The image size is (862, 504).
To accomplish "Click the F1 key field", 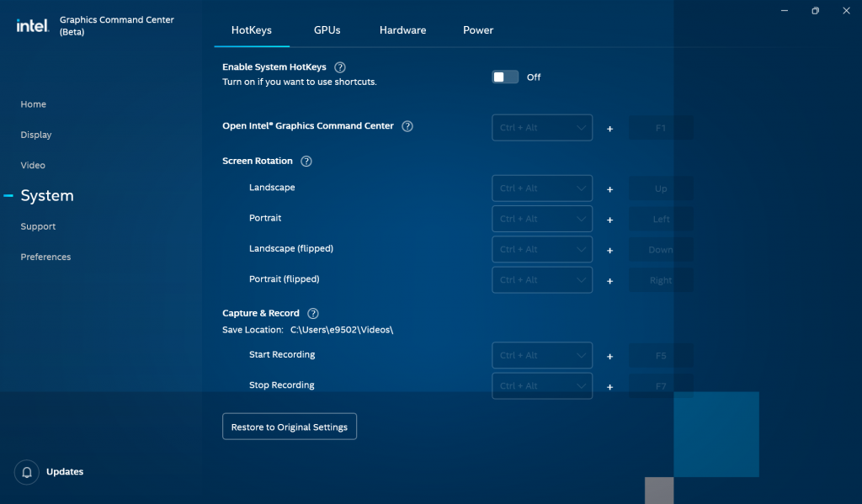I will [661, 128].
